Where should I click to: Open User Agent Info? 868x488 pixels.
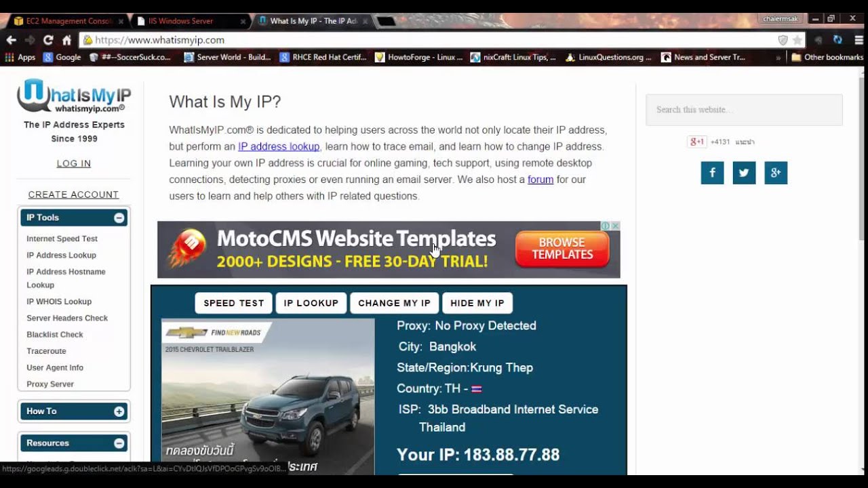[55, 367]
